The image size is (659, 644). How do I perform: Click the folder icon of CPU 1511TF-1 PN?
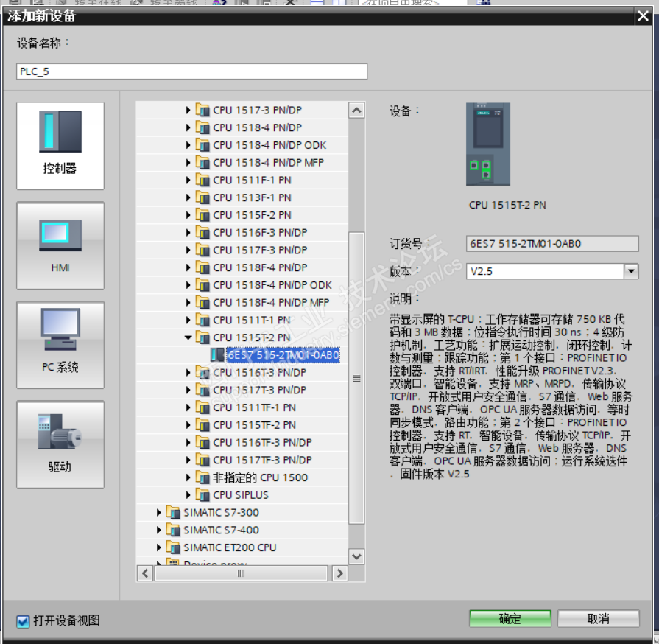202,407
